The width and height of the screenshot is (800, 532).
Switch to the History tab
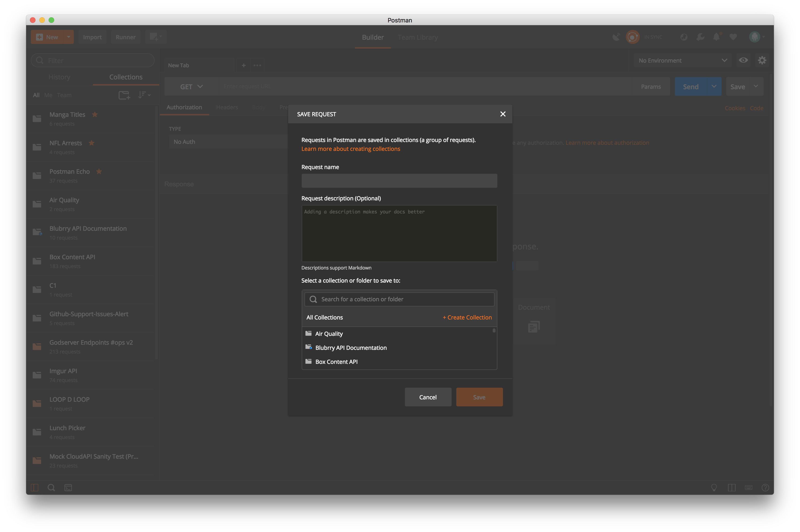59,77
